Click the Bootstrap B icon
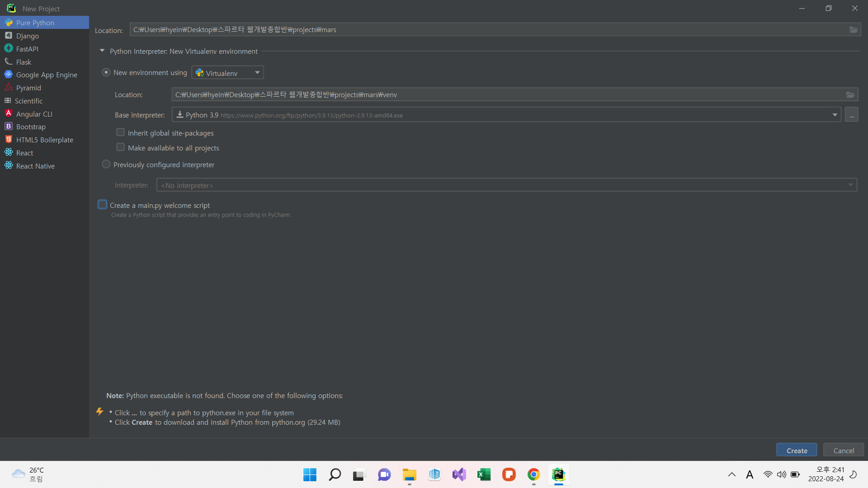The height and width of the screenshot is (488, 868). pyautogui.click(x=9, y=127)
